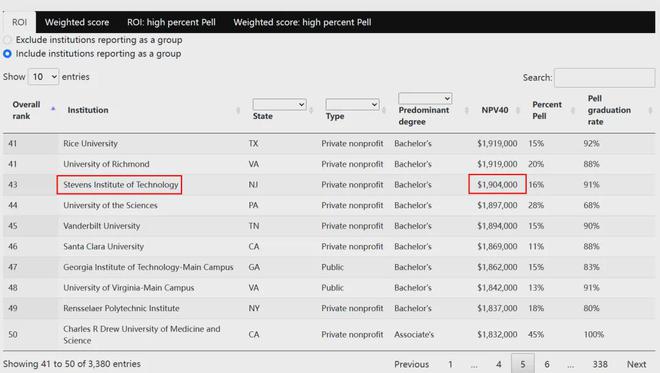Open the State filter dropdown

tap(279, 104)
